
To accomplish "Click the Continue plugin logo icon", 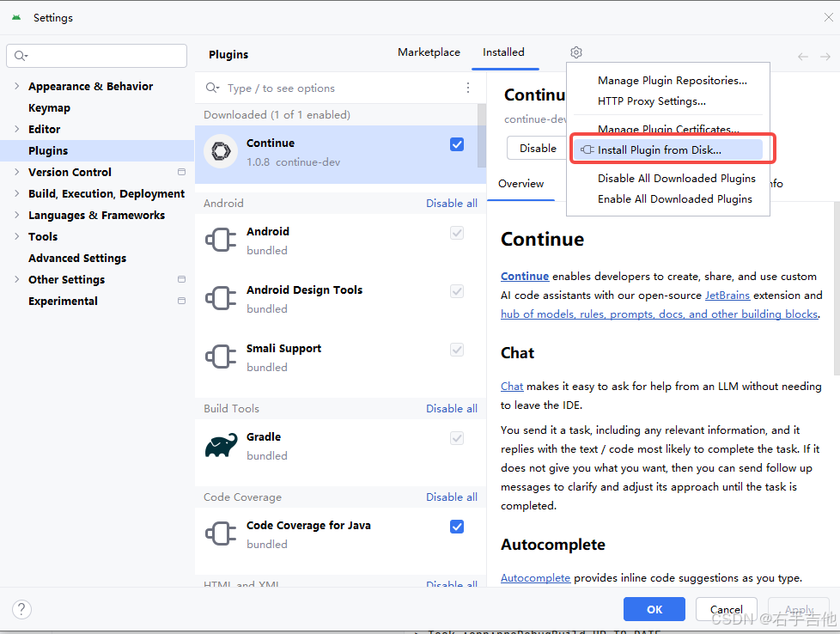I will point(221,151).
